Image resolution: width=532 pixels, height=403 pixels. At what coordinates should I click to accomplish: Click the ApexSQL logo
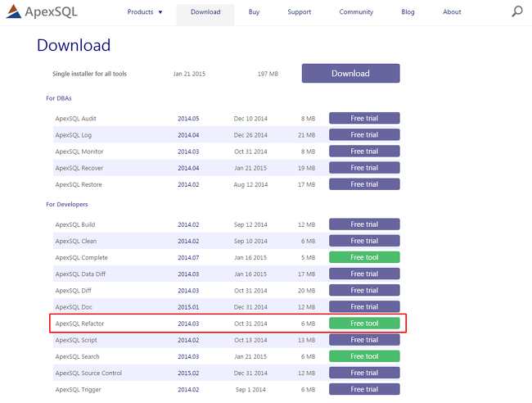(42, 11)
